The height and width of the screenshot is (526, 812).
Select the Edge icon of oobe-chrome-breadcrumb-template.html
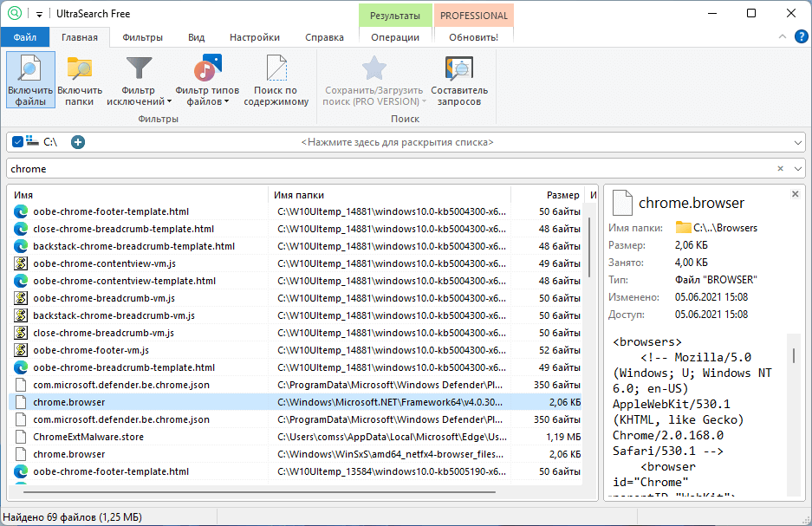(20, 367)
